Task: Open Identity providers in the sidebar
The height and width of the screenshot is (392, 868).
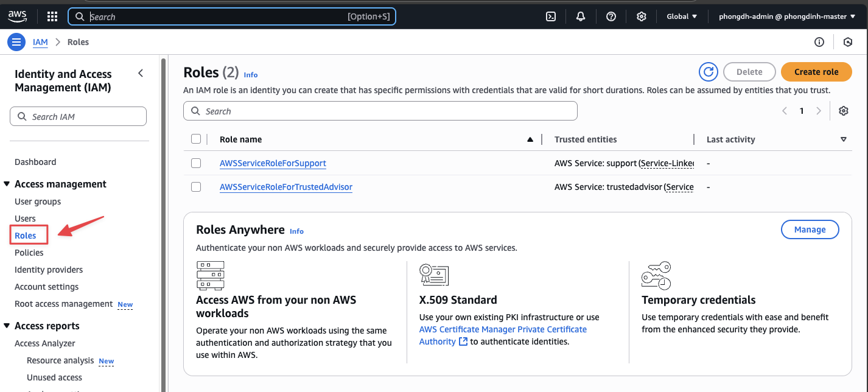Action: pos(49,270)
